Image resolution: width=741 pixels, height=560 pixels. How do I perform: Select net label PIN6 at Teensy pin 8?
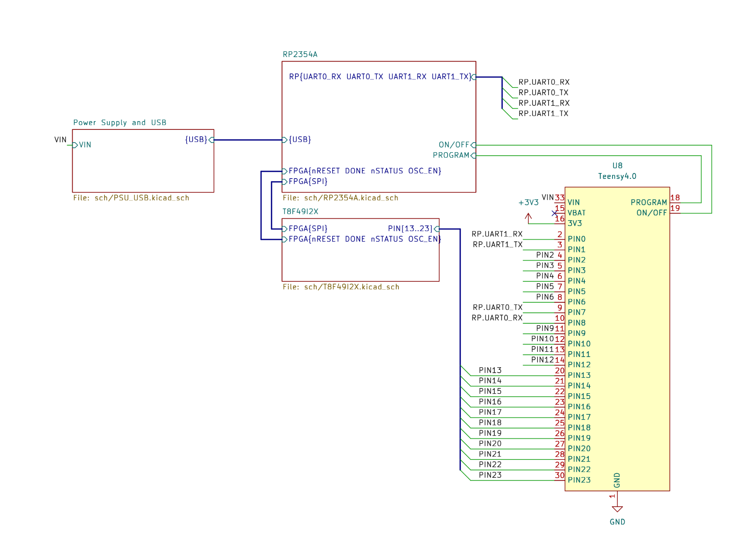(x=545, y=297)
